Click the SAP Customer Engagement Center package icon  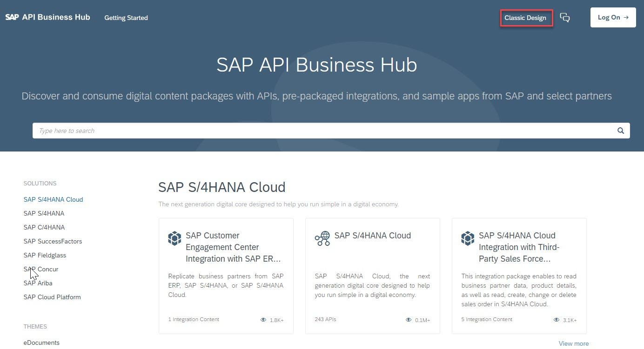tap(174, 238)
